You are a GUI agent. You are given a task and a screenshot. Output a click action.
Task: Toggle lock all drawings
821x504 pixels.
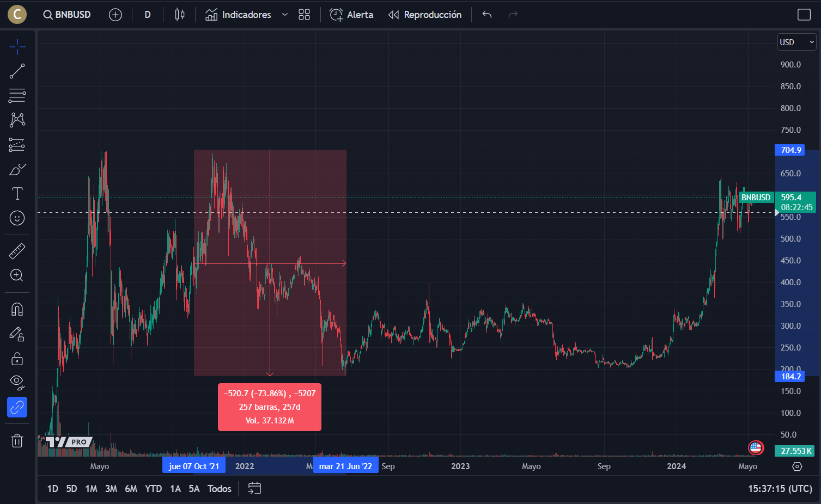coord(17,358)
